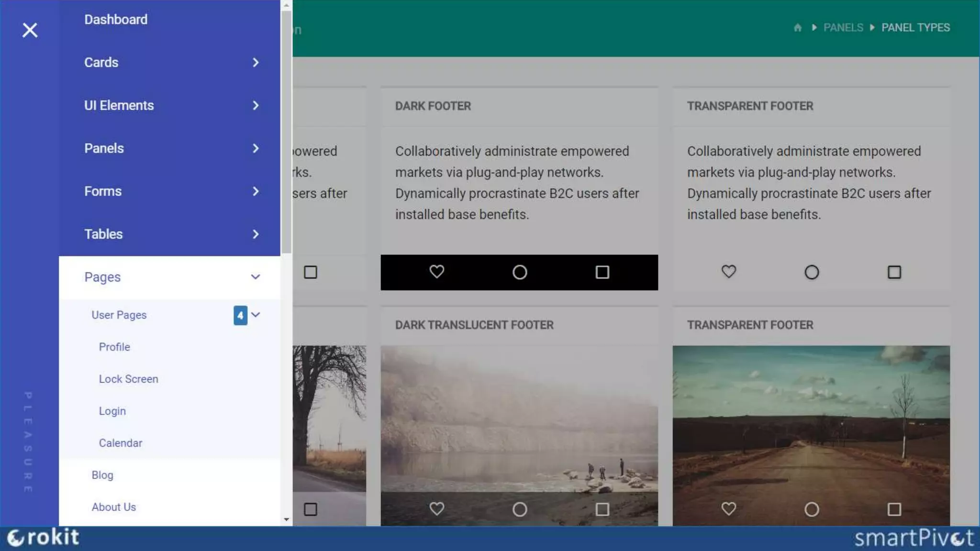Click the sidebar scrollbar down arrow

coord(286,519)
